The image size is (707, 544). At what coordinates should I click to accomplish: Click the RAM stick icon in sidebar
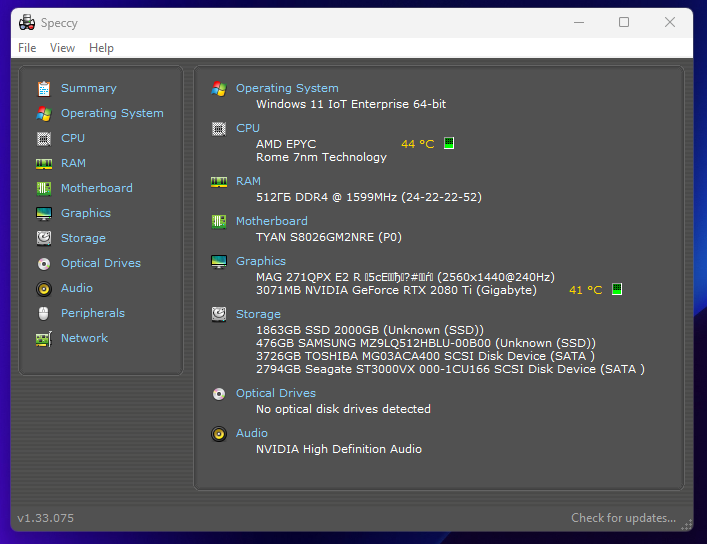point(44,163)
